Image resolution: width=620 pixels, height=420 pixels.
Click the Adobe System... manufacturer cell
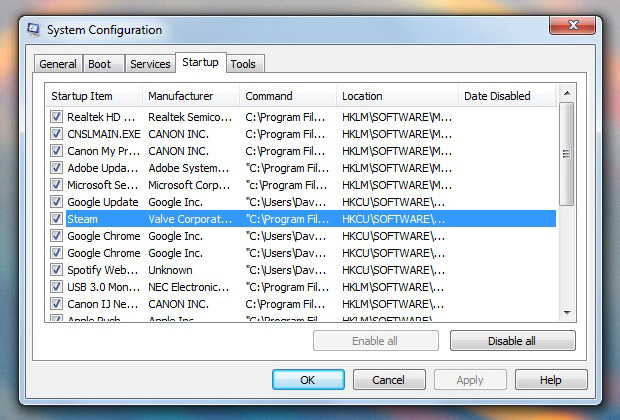[x=189, y=168]
